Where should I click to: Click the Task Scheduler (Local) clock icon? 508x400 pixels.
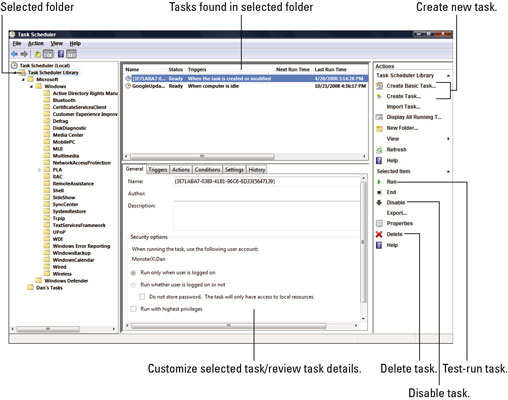coord(14,65)
